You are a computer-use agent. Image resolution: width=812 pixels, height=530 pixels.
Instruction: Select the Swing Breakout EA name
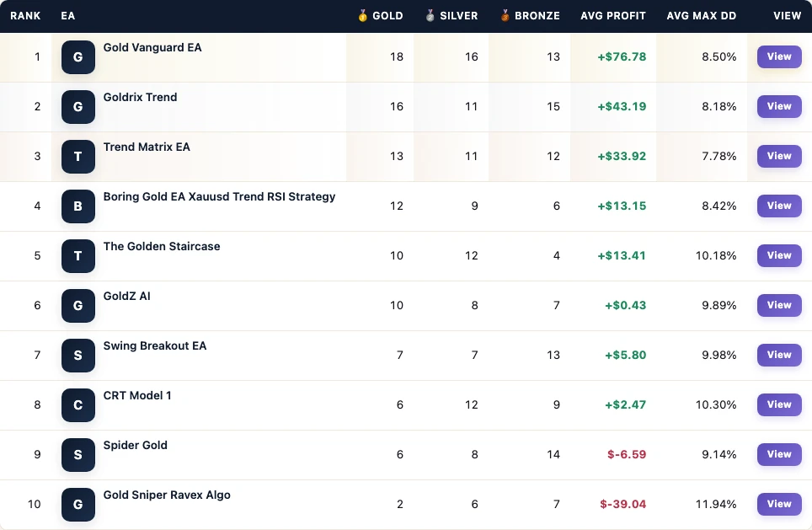pos(155,346)
